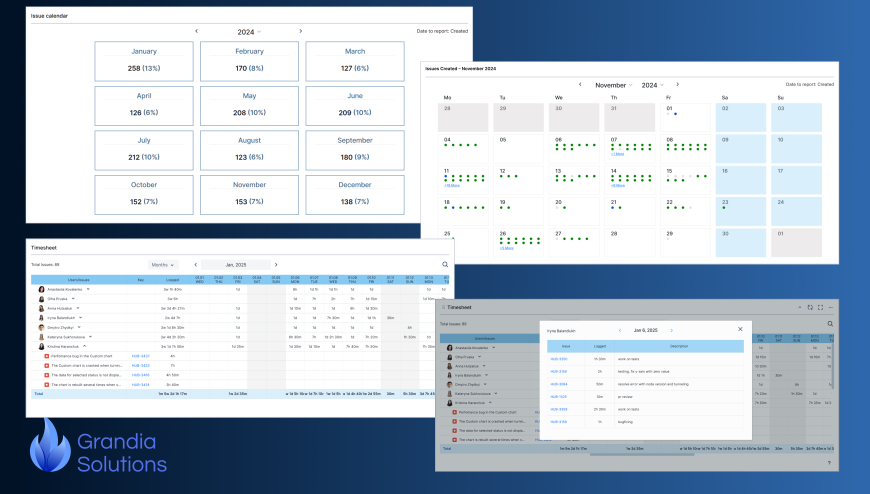The width and height of the screenshot is (870, 494).
Task: Select the November 05 day cell in the calendar
Action: [x=518, y=149]
